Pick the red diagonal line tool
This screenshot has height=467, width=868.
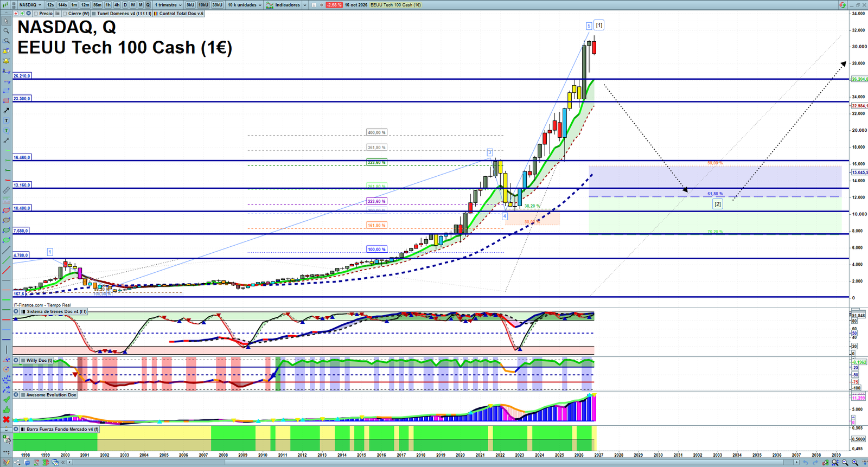tap(6, 270)
